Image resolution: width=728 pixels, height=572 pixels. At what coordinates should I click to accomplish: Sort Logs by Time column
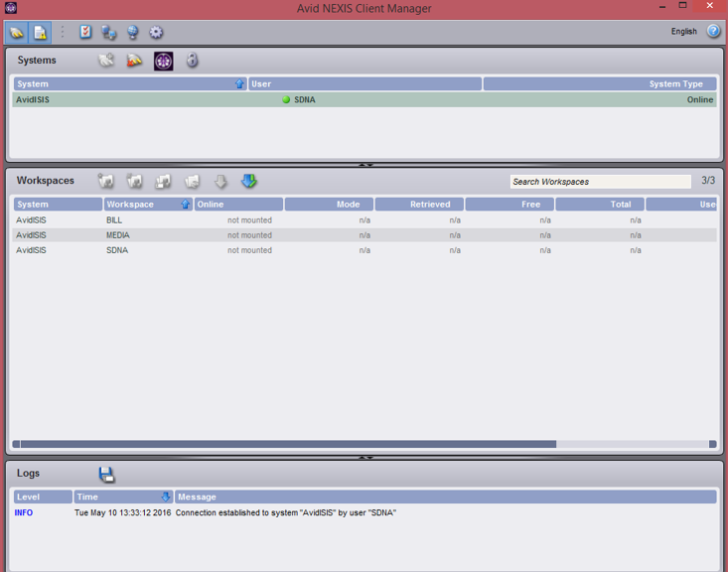[x=123, y=497]
